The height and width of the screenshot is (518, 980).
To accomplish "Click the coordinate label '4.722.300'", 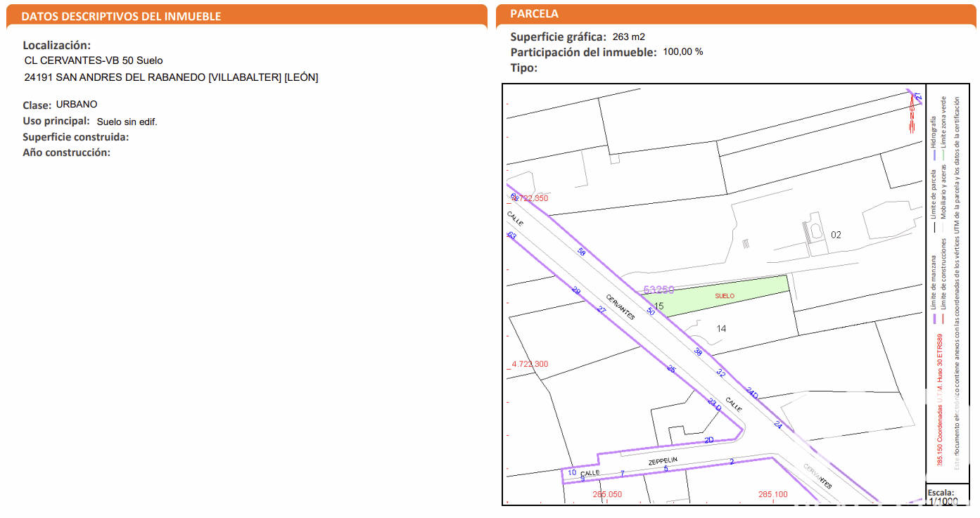I will click(530, 364).
